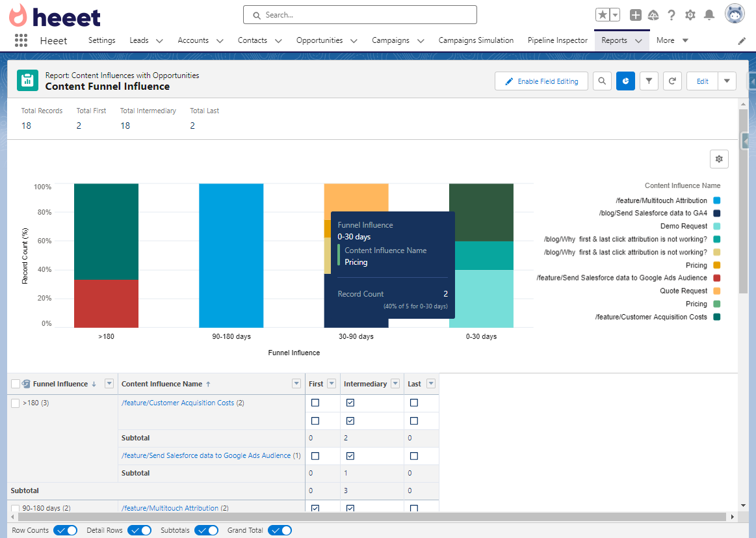Open the Help question mark icon

click(x=671, y=15)
